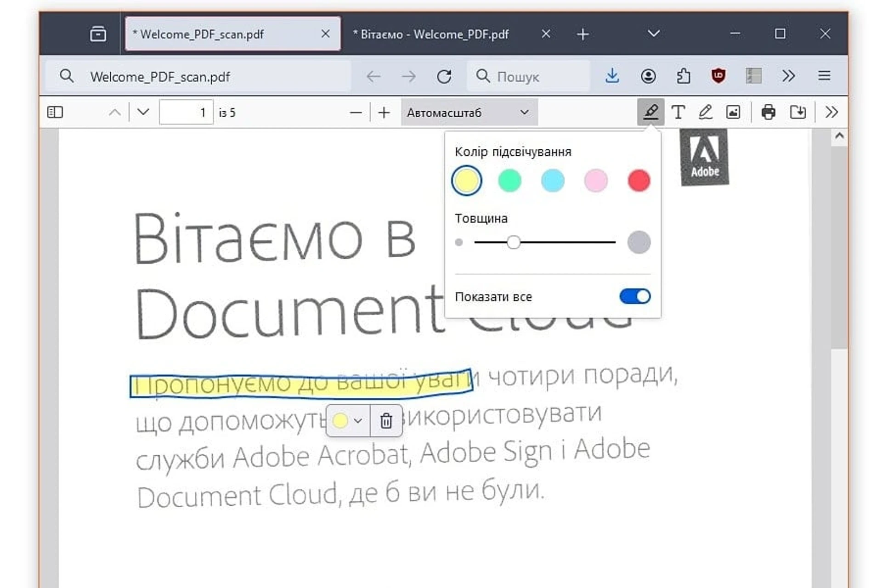Select the add image tool
The image size is (882, 588).
tap(733, 112)
